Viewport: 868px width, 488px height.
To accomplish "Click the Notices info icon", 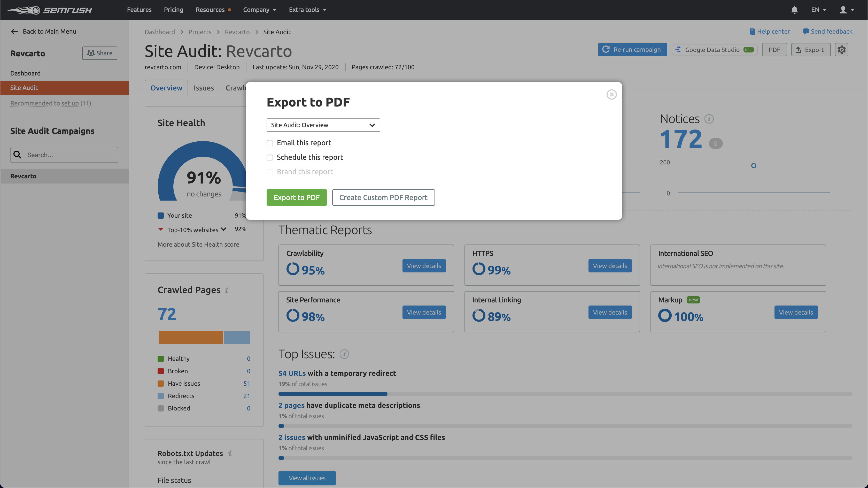I will 709,119.
